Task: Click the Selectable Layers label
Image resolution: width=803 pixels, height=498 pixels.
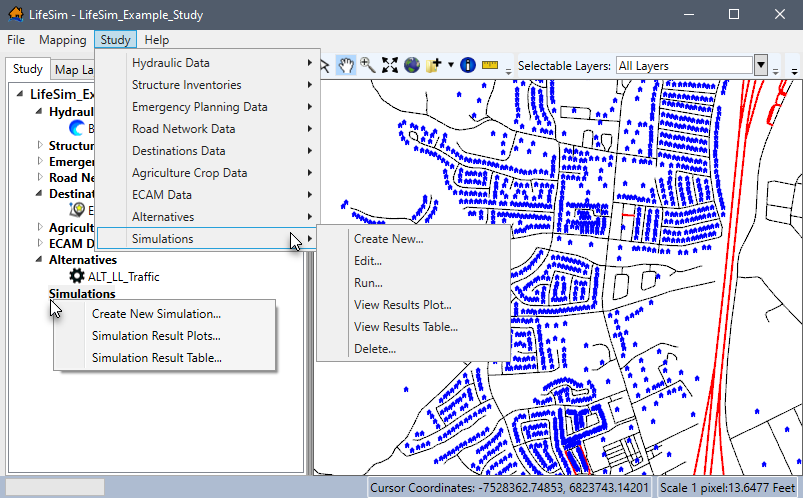Action: click(564, 66)
